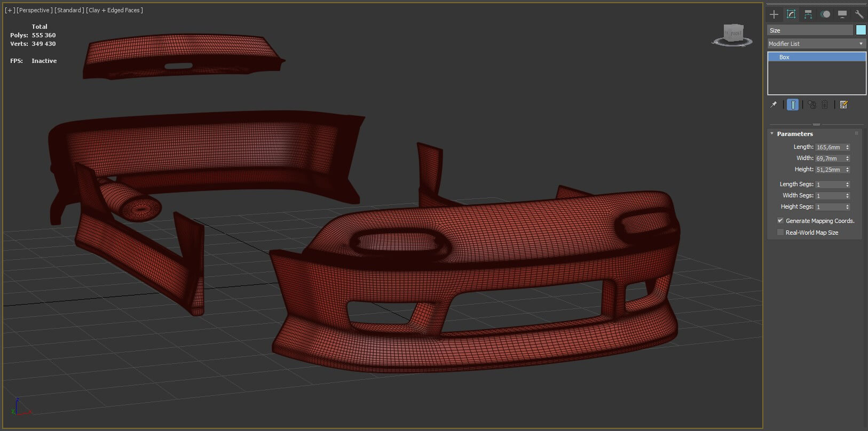Image resolution: width=868 pixels, height=431 pixels.
Task: Click the Height value field
Action: (x=829, y=170)
